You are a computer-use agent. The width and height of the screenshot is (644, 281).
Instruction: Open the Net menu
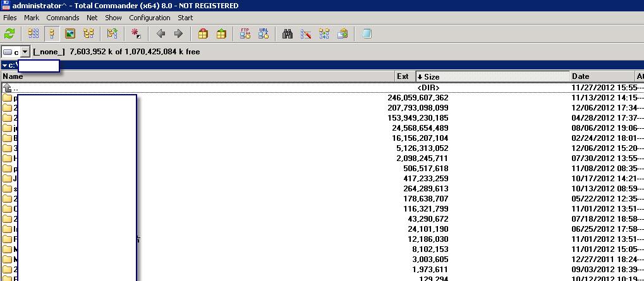(92, 18)
